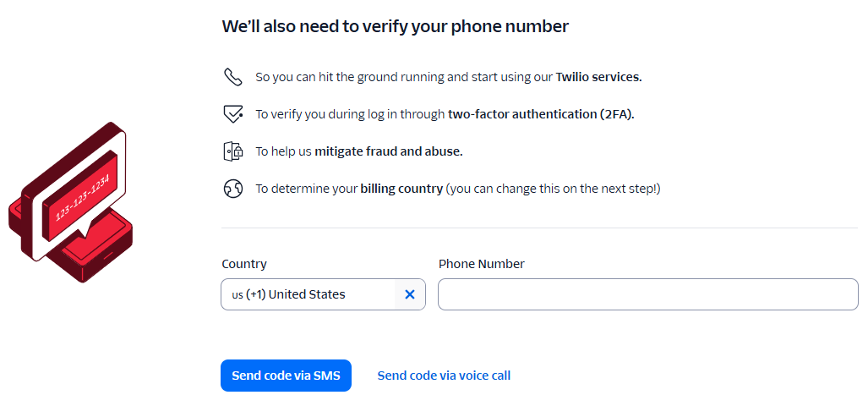
Task: Click the red phone number illustration
Action: point(70,203)
